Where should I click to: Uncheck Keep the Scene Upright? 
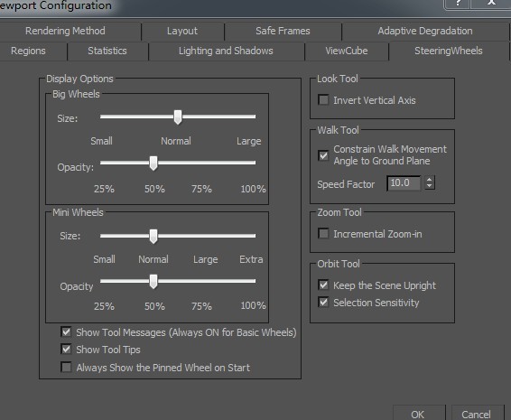click(323, 285)
